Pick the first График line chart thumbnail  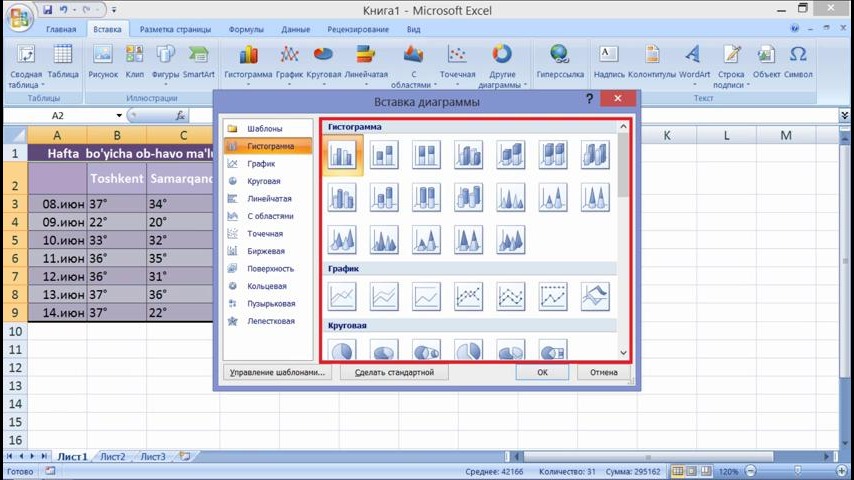click(x=342, y=295)
